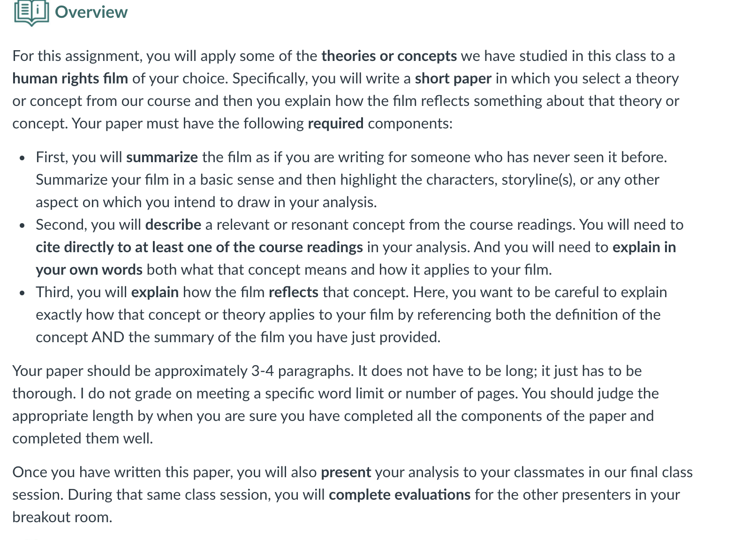Click the bold word required
Viewport: 756px width, 540px height.
click(x=335, y=123)
